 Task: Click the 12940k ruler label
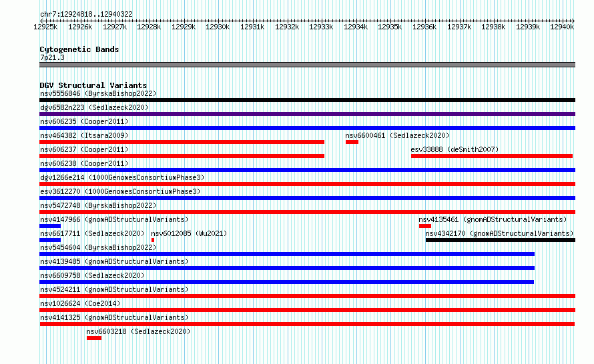pos(562,27)
